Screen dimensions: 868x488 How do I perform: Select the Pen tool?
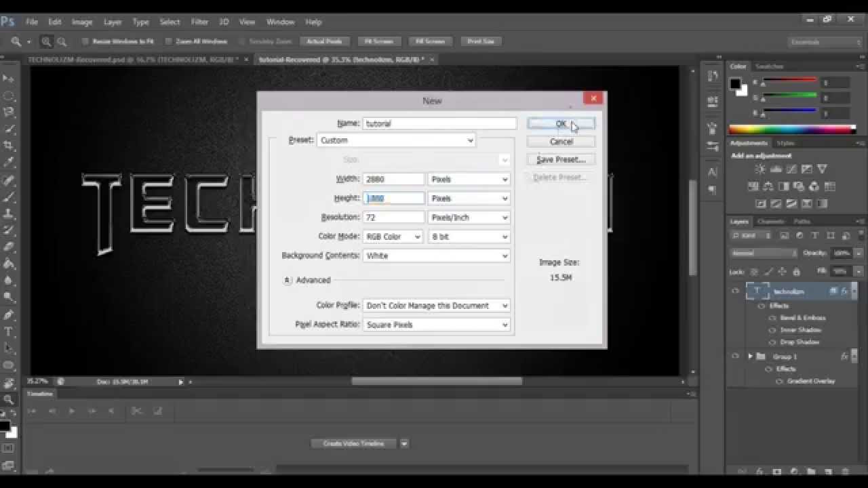[9, 315]
